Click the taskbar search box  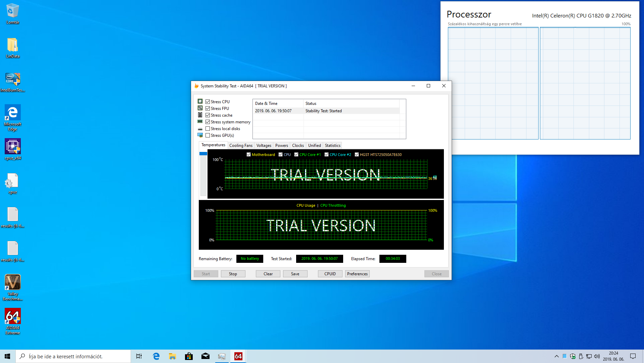pos(73,356)
